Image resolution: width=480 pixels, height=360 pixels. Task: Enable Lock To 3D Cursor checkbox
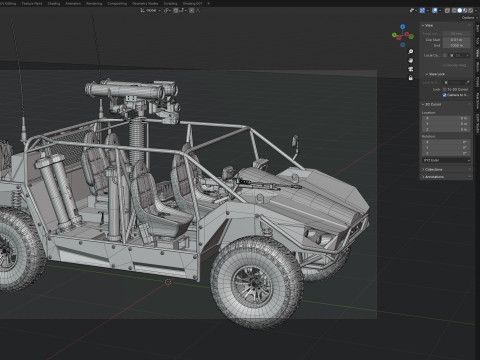(445, 89)
